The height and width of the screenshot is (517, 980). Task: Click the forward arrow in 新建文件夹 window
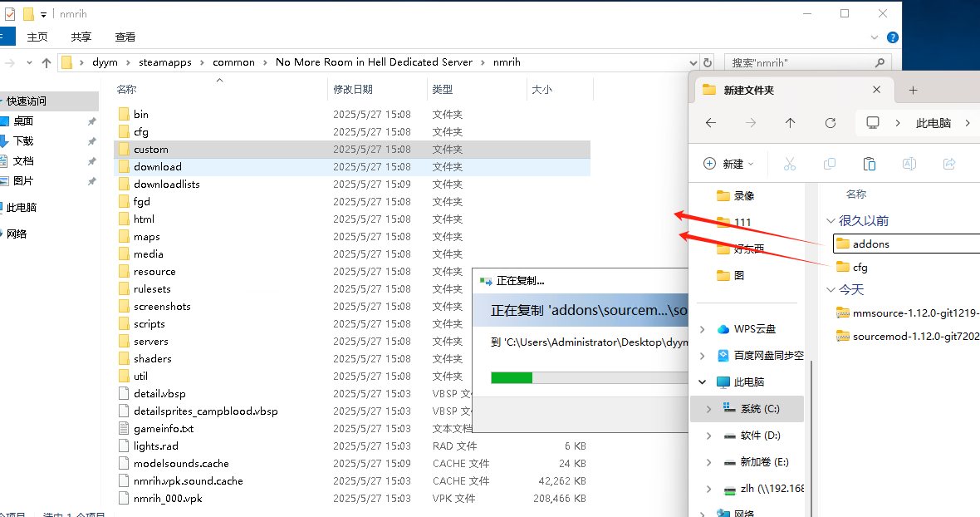[751, 123]
